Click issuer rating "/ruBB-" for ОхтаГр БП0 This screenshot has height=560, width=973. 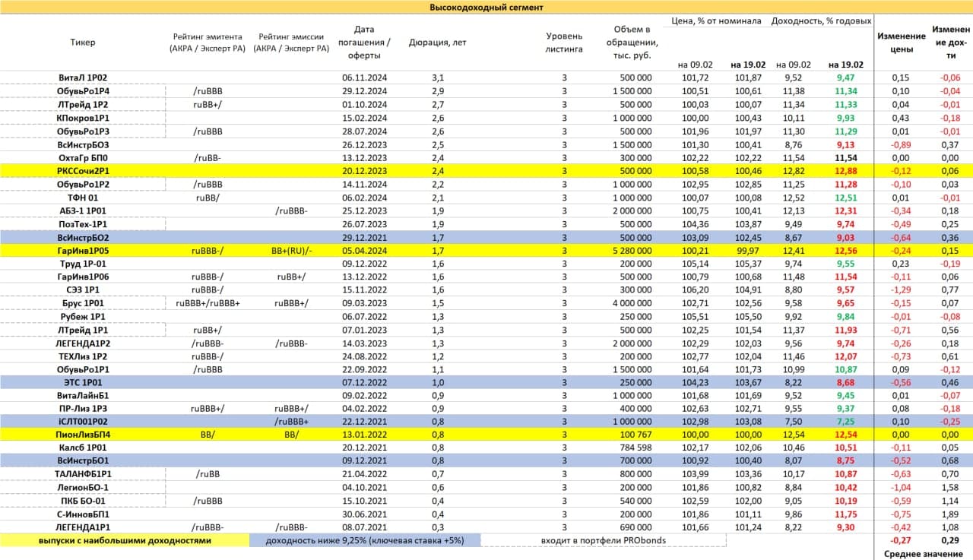(x=208, y=157)
